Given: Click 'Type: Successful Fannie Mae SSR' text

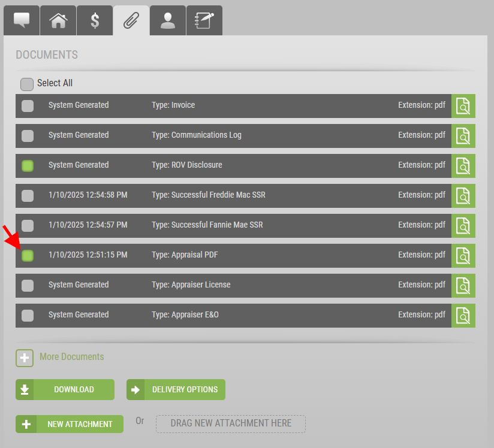Looking at the screenshot, I should coord(207,225).
